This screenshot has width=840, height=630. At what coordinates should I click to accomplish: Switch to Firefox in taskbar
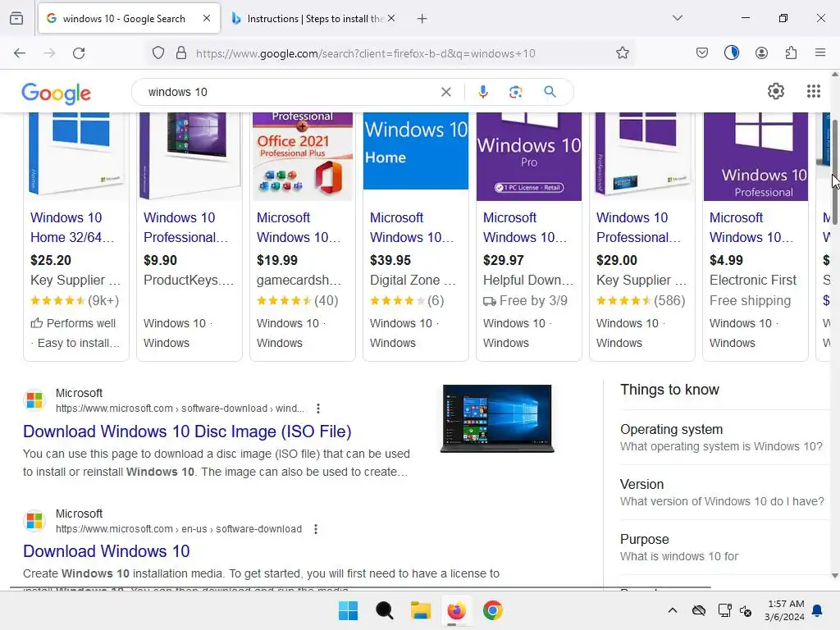tap(456, 610)
